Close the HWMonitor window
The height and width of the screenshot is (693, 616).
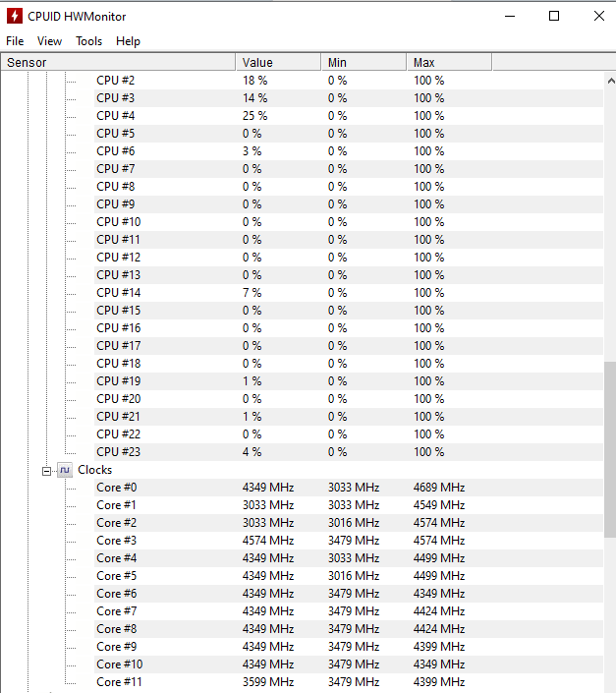pos(598,17)
